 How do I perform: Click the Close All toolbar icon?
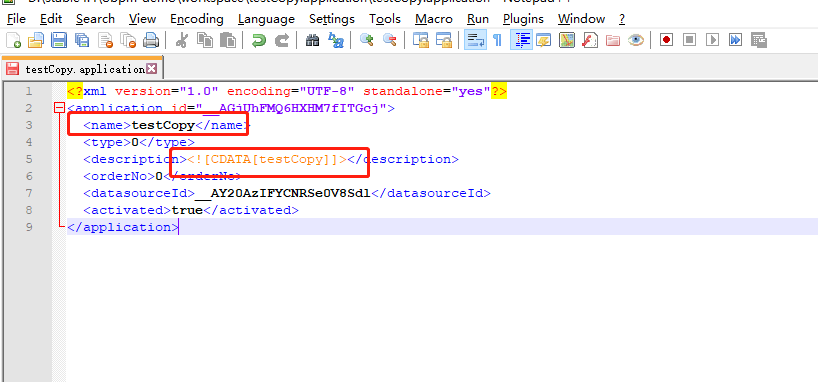point(128,40)
